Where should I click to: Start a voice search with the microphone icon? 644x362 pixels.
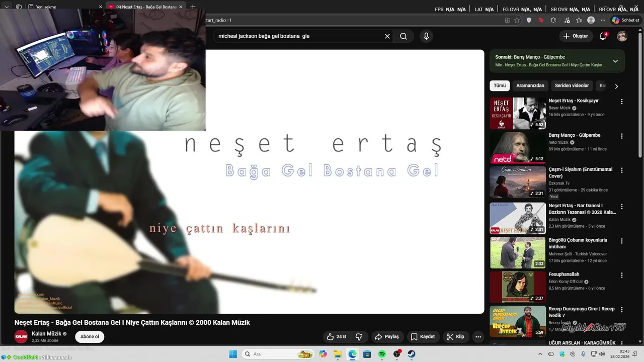click(426, 36)
